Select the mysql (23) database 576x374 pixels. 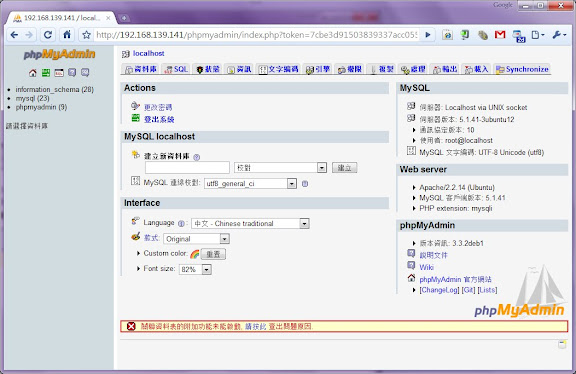32,98
